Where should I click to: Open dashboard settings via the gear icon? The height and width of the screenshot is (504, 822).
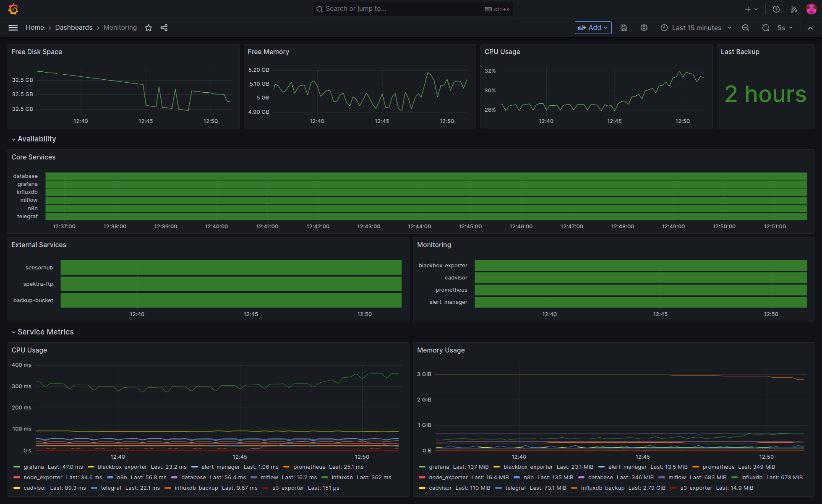coord(644,28)
